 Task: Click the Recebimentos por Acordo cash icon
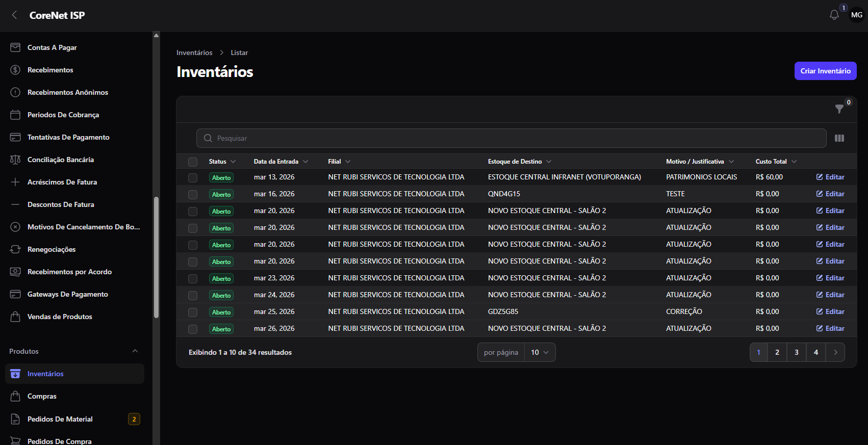coord(15,272)
